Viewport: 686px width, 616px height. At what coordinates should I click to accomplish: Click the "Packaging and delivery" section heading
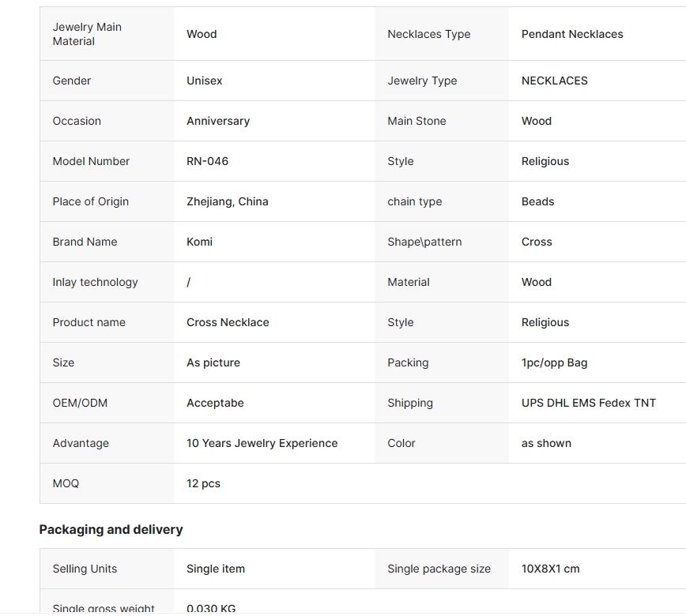coord(111,529)
